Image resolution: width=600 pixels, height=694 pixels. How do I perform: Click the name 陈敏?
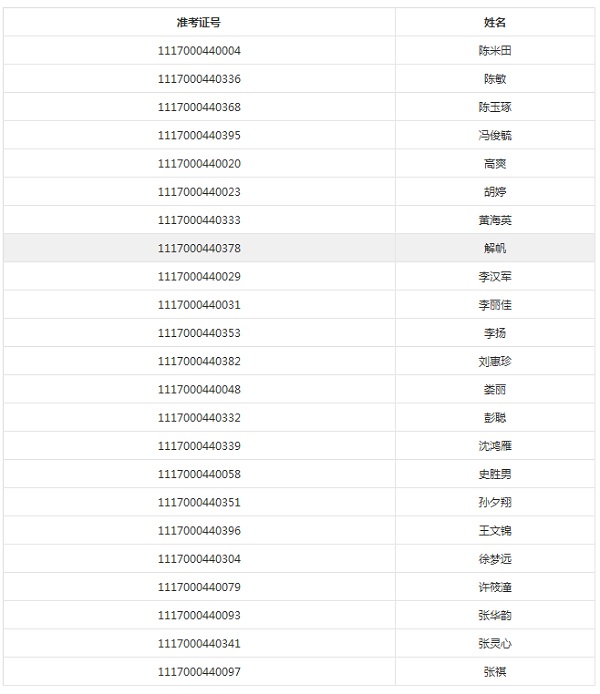[495, 79]
